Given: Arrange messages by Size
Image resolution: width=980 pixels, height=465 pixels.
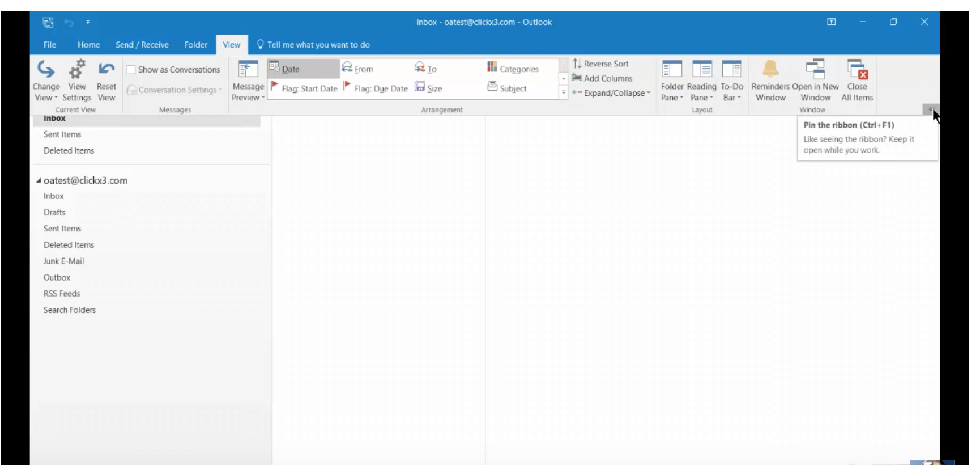Looking at the screenshot, I should 428,88.
